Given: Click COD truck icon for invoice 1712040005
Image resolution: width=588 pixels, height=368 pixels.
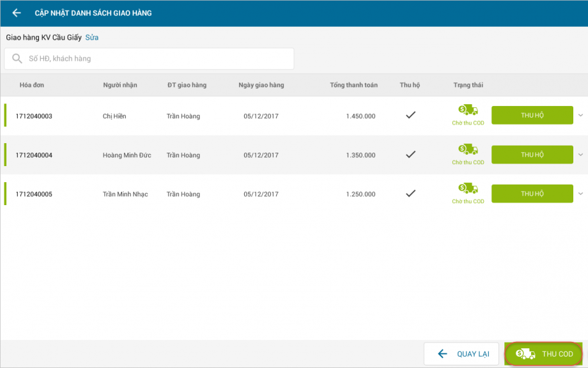Looking at the screenshot, I should coord(468,188).
